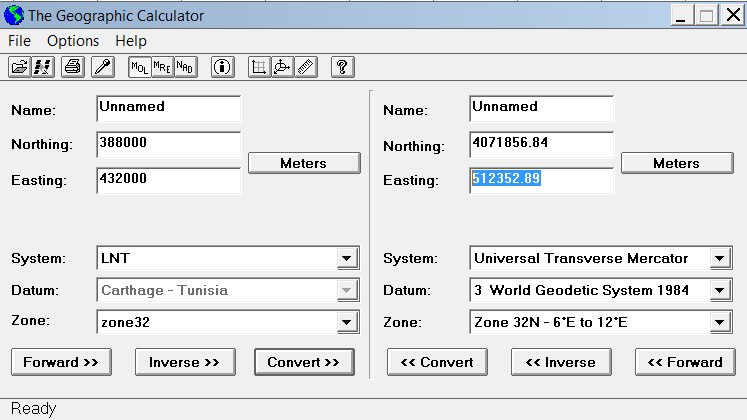Expand the right System dropdown Universal Transverse Mercator

tap(720, 259)
